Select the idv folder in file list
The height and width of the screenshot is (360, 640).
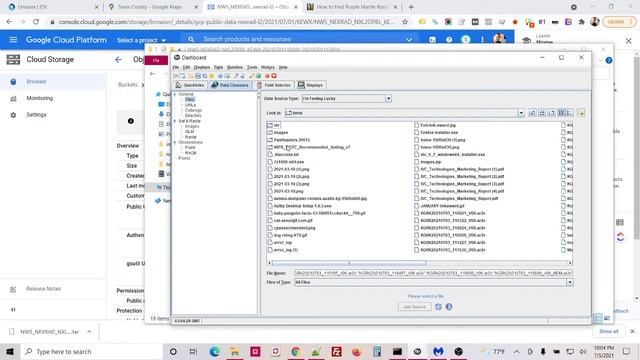click(273, 125)
